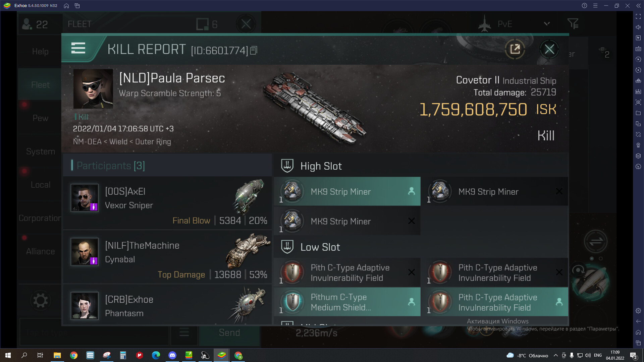The image size is (644, 362).
Task: Toggle the BlueStacks fullscreen icon
Action: click(x=638, y=16)
